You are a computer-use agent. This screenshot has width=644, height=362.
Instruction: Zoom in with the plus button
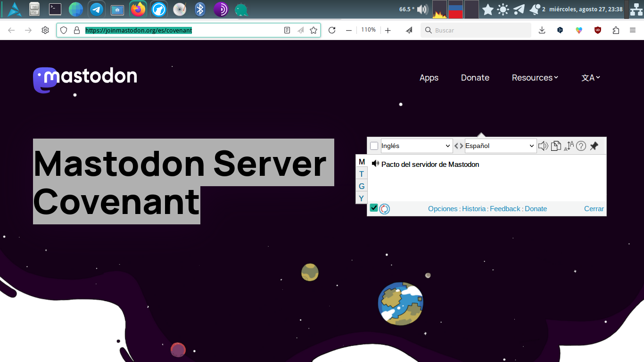pyautogui.click(x=388, y=30)
